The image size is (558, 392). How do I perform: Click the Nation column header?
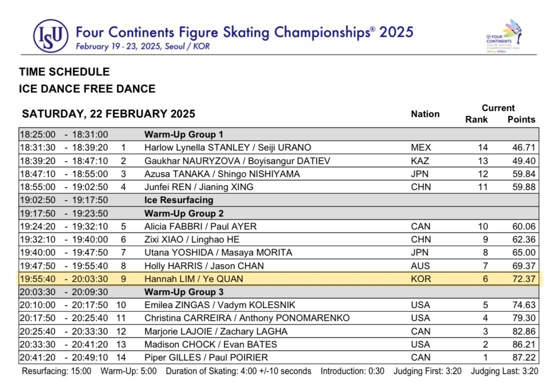tap(425, 114)
